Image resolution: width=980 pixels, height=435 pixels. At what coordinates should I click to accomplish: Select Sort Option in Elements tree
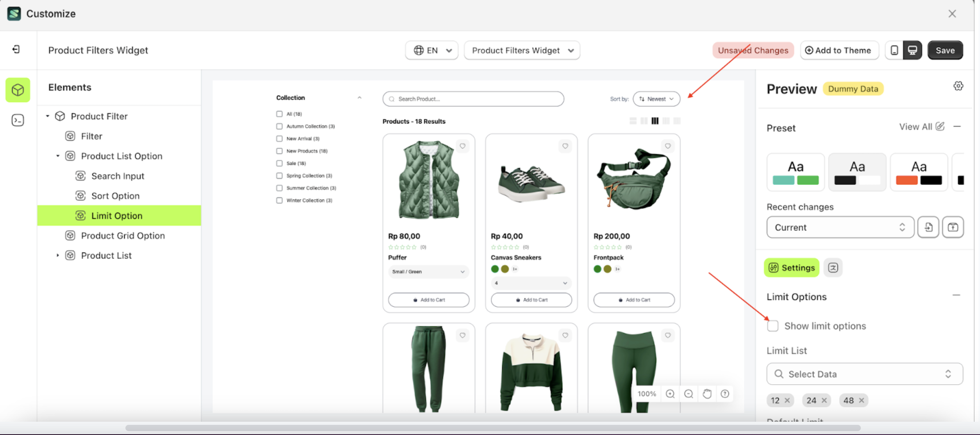point(115,196)
